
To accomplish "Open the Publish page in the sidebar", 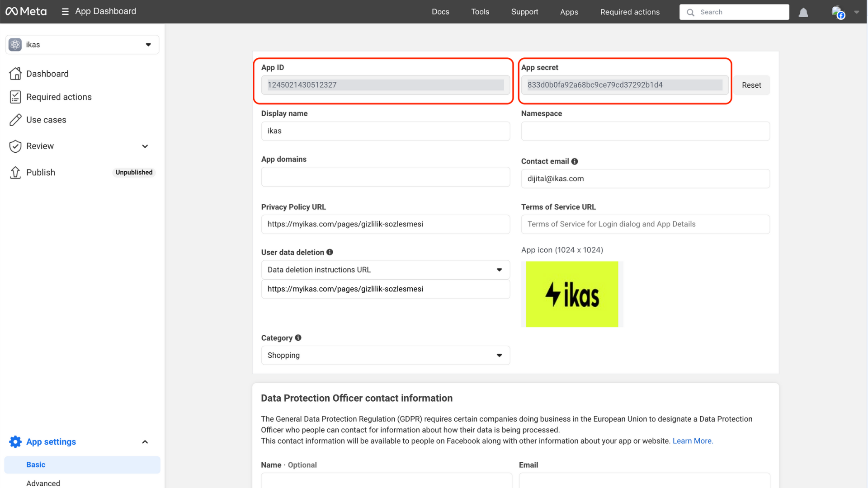I will (x=41, y=172).
